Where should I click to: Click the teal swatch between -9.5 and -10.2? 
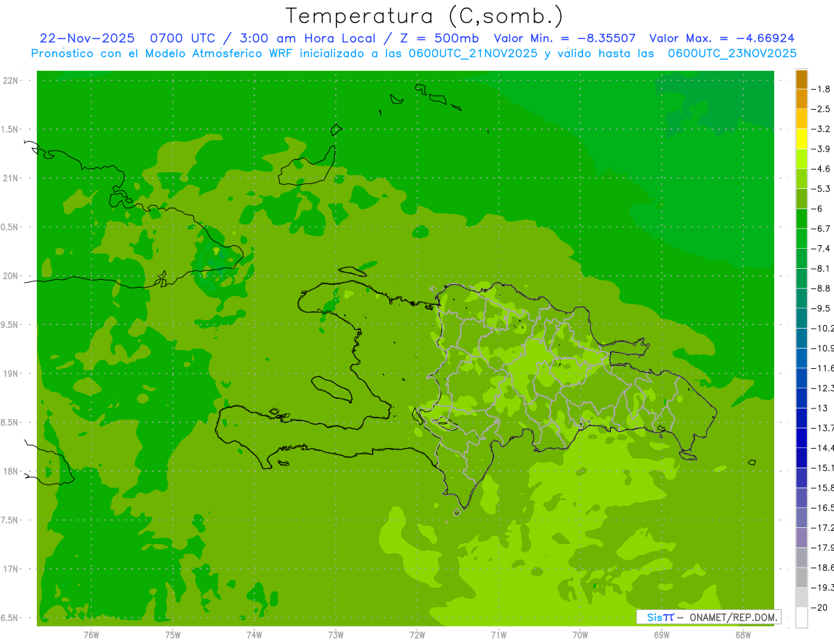click(801, 319)
